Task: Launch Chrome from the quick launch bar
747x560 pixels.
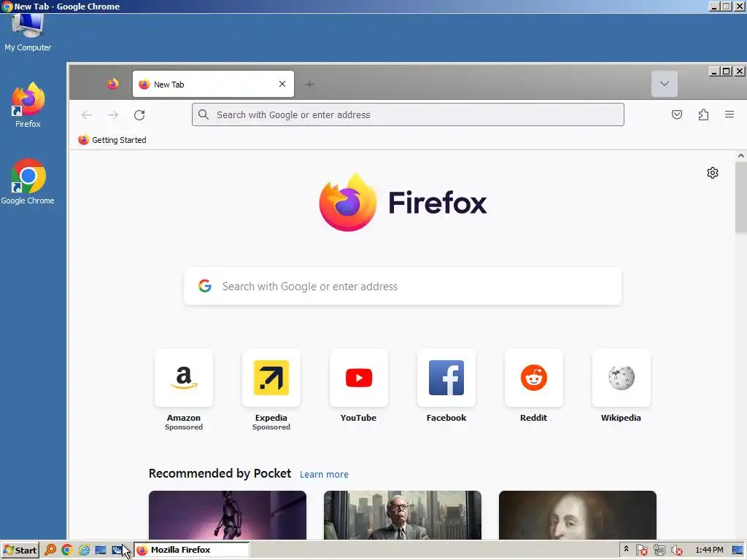Action: (66, 550)
